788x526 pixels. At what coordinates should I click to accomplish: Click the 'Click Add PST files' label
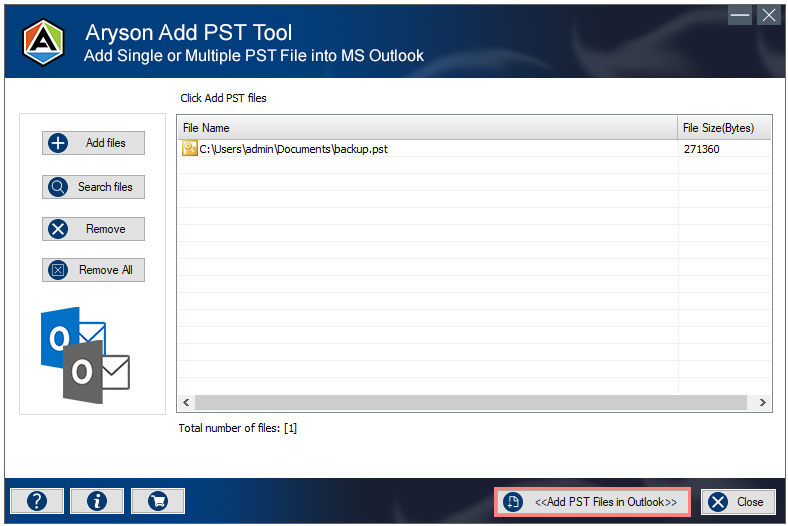(224, 98)
